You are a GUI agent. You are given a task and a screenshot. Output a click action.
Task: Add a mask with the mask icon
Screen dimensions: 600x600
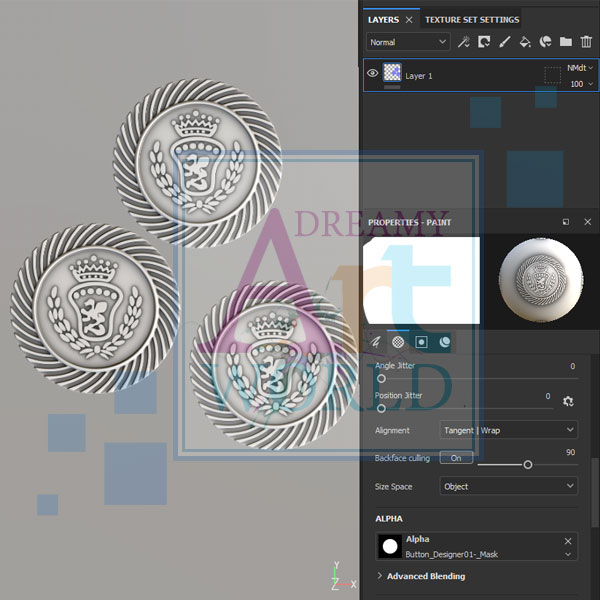tap(484, 42)
